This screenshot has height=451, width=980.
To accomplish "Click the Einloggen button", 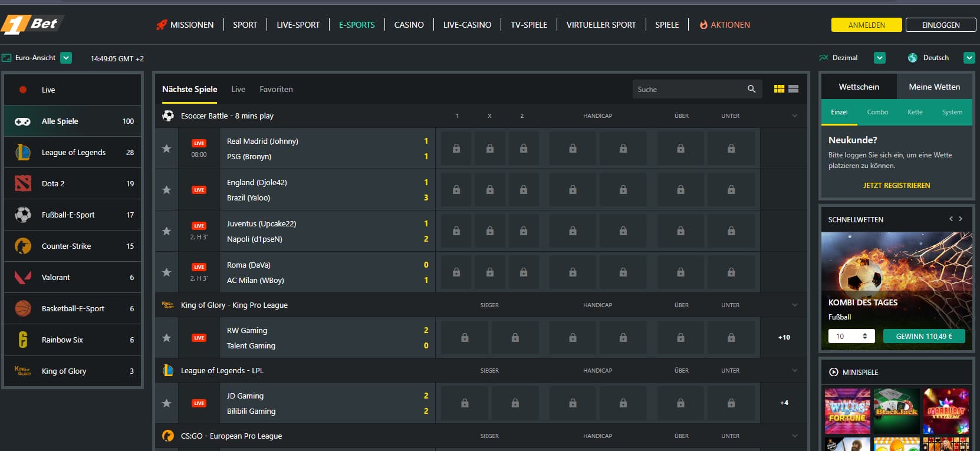I will point(940,25).
